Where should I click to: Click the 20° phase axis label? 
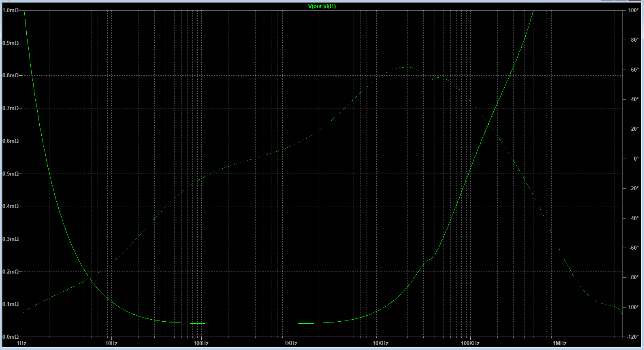635,129
